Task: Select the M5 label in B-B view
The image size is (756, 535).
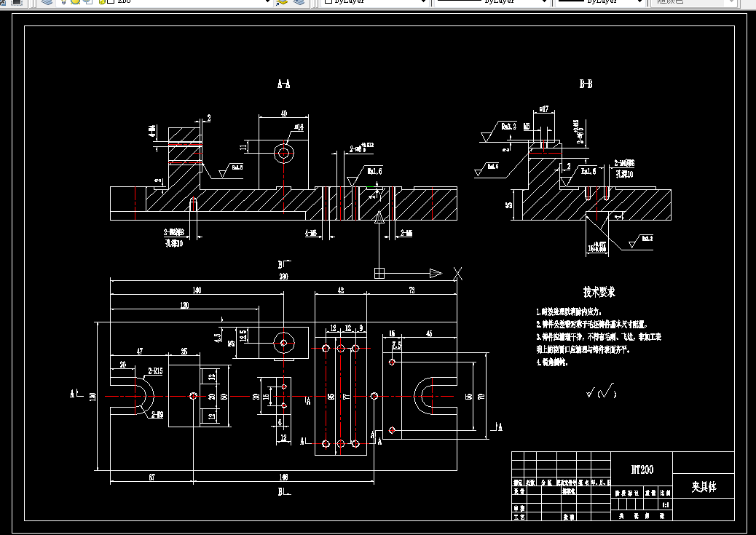Action: [x=527, y=127]
